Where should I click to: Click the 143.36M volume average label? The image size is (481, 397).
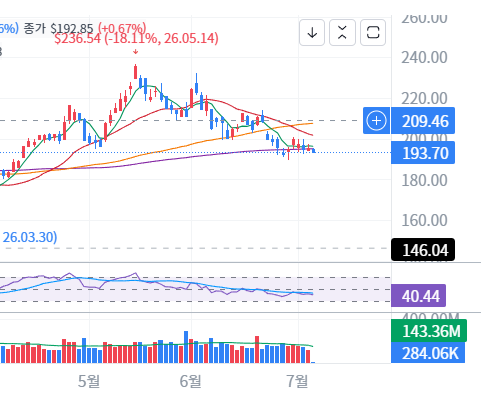(429, 331)
